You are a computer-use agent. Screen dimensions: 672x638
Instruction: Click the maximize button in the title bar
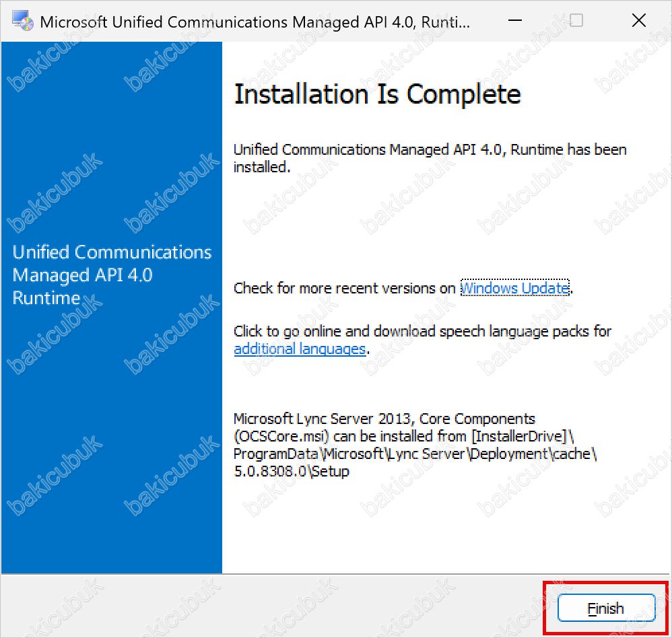[x=576, y=21]
